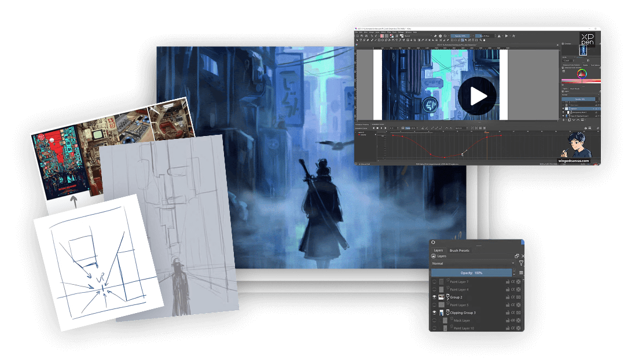Switch to the Brush Presets tab
Viewport: 631px width, 364px height.
[x=459, y=251]
